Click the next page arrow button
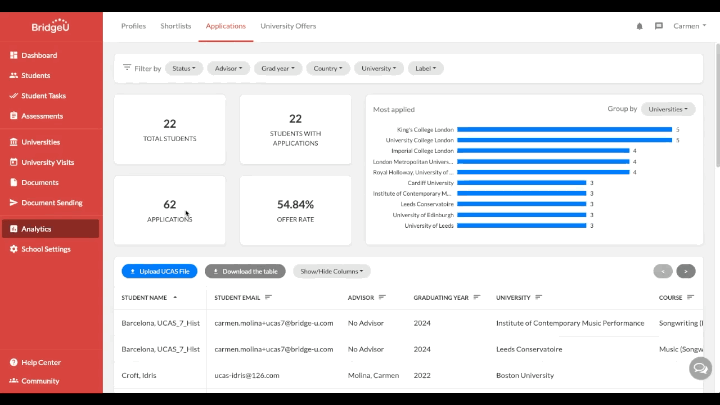This screenshot has width=720, height=405. [x=686, y=271]
